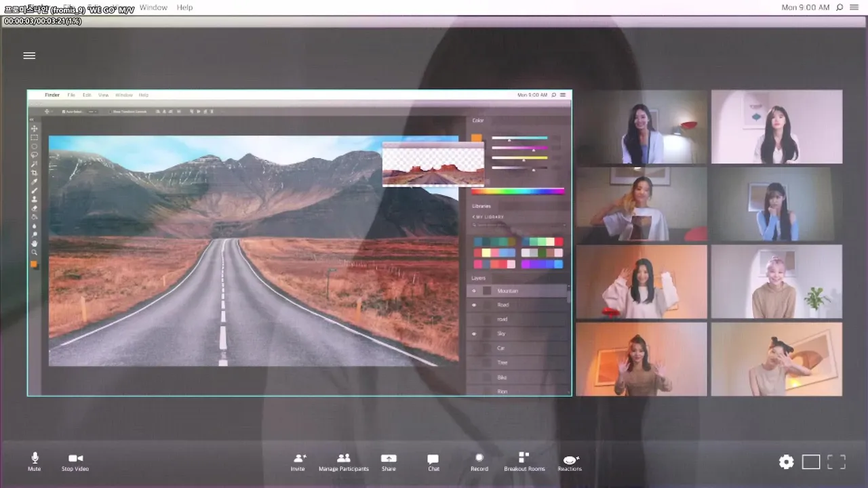This screenshot has height=488, width=868.
Task: Select the Eraser tool
Action: 34,208
